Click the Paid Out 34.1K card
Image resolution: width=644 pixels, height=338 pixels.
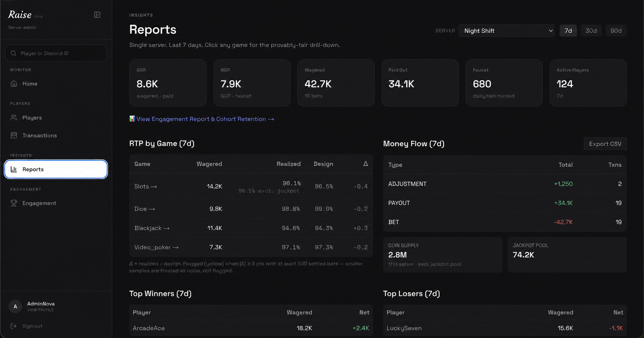[420, 83]
